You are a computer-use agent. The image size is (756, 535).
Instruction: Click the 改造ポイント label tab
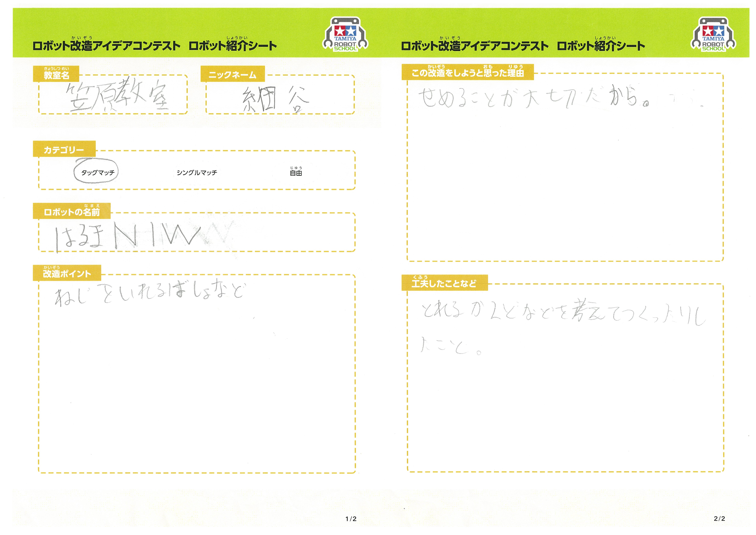pos(67,273)
